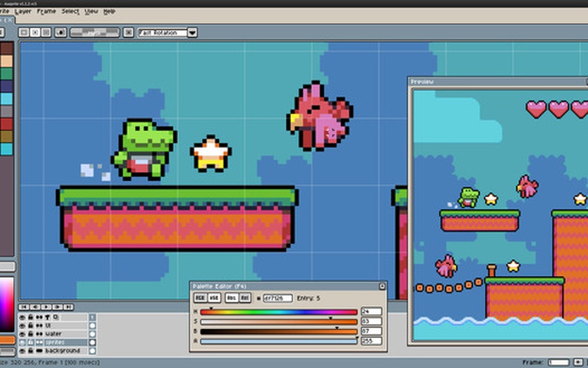The height and width of the screenshot is (368, 588).
Task: Hide the background layer
Action: [22, 351]
